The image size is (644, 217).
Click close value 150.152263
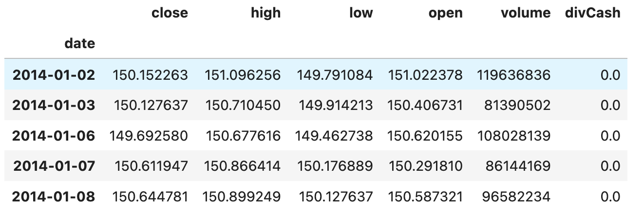coord(150,75)
